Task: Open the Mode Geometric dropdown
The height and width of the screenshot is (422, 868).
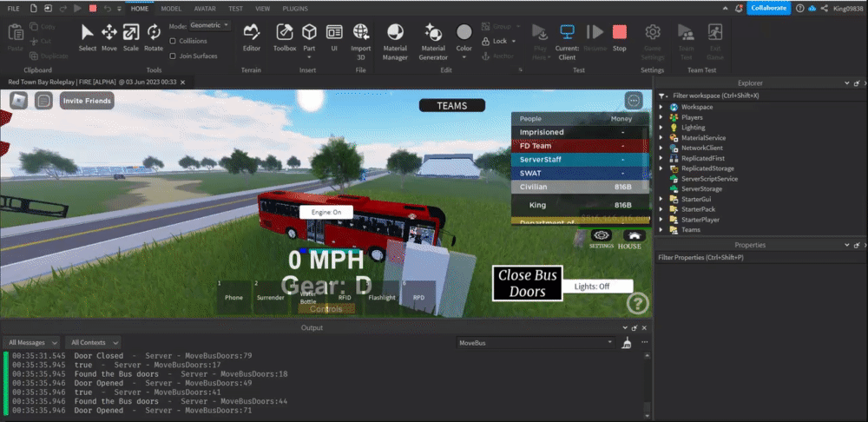Action: (x=210, y=25)
